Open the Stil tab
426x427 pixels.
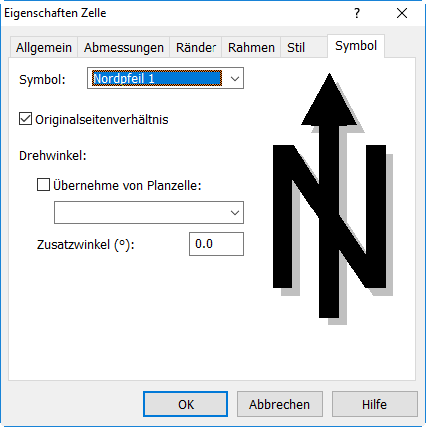point(296,47)
